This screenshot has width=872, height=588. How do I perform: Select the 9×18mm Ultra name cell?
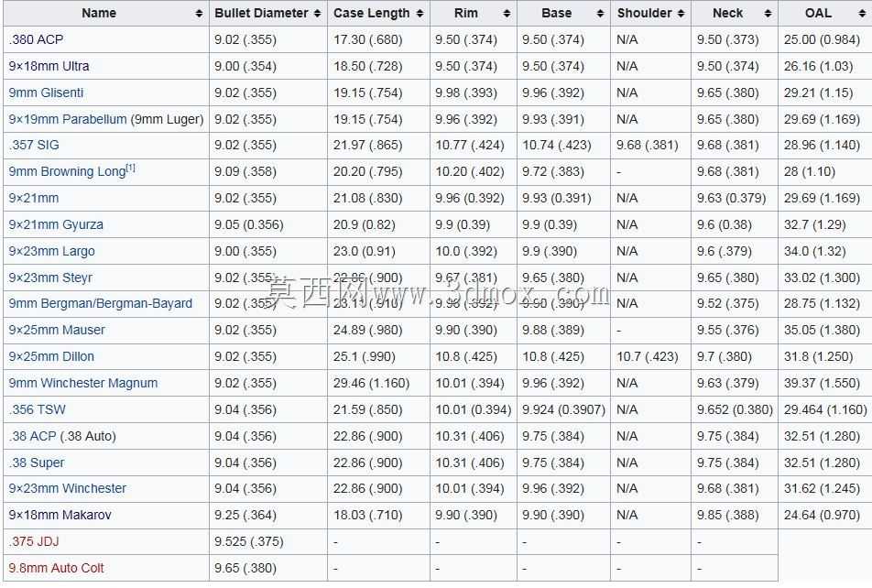pos(106,66)
